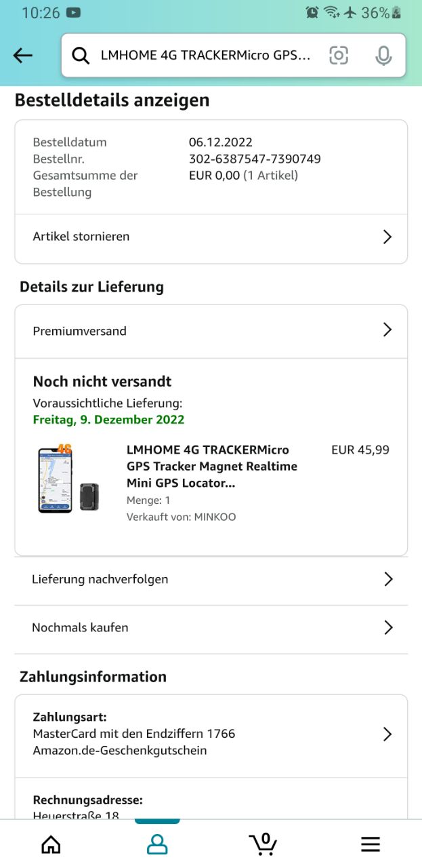Viewport: 422px width, 868px height.
Task: Open the camera scan search icon
Action: point(339,56)
